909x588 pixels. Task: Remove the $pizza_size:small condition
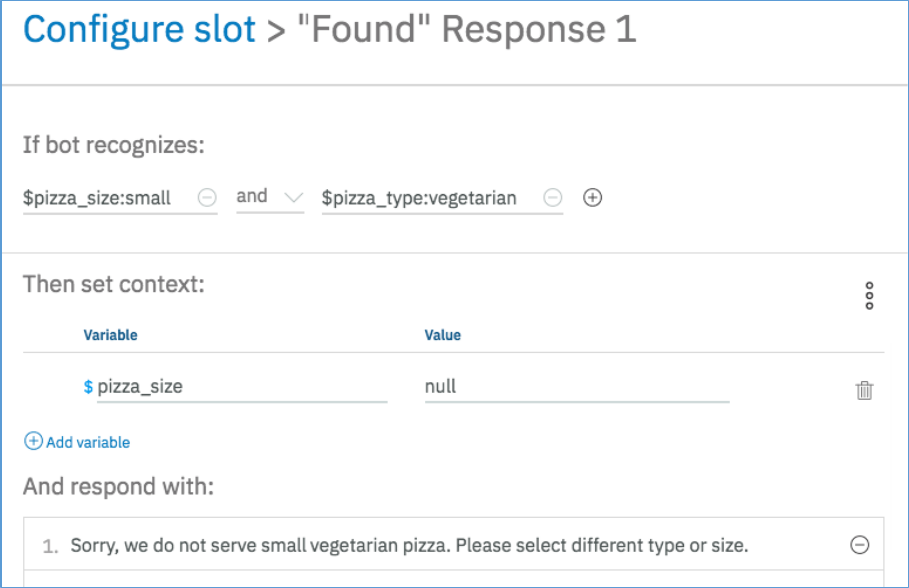tap(207, 198)
